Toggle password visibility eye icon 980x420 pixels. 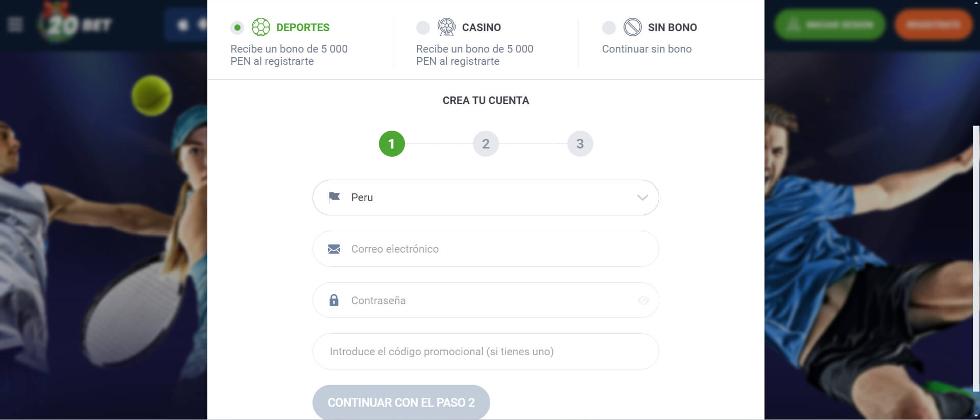pyautogui.click(x=643, y=300)
